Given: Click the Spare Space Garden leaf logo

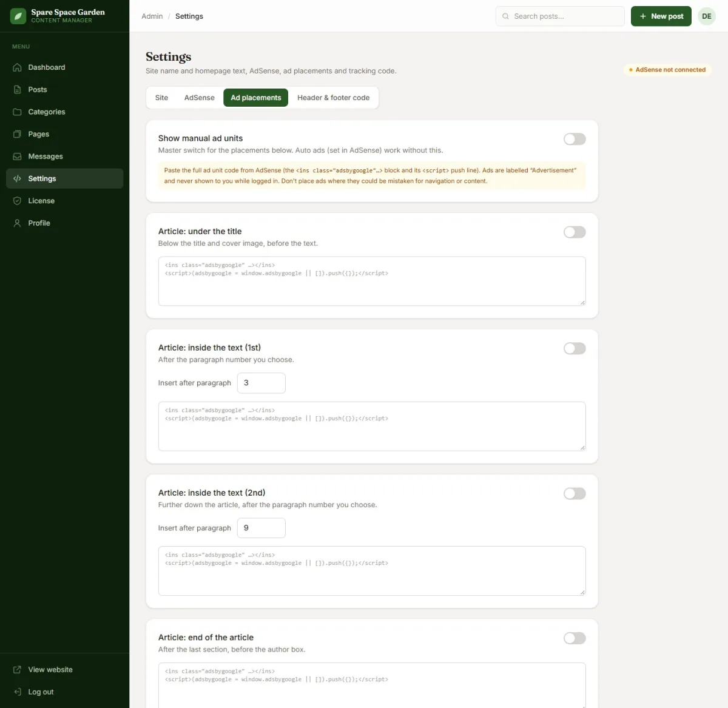Looking at the screenshot, I should coord(18,16).
